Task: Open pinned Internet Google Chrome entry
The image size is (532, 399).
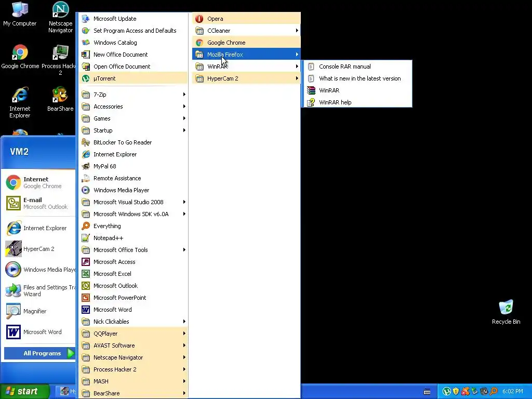Action: (39, 182)
